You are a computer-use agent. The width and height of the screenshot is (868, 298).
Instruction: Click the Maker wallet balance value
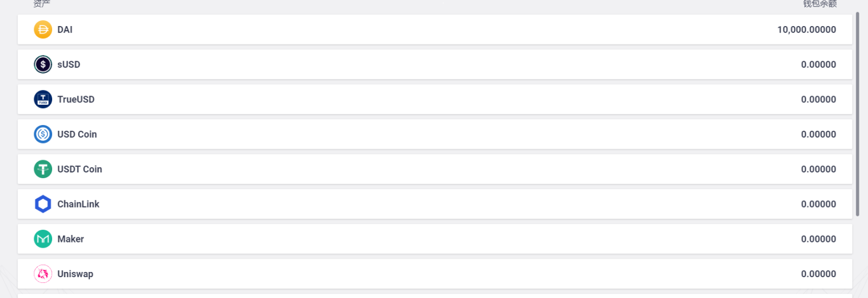tap(818, 239)
